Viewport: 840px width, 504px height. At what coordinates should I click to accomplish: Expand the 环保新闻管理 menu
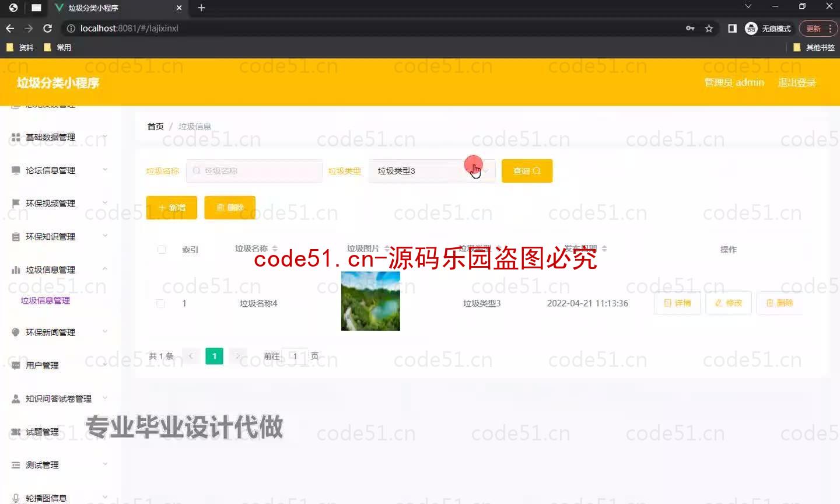[x=105, y=331]
